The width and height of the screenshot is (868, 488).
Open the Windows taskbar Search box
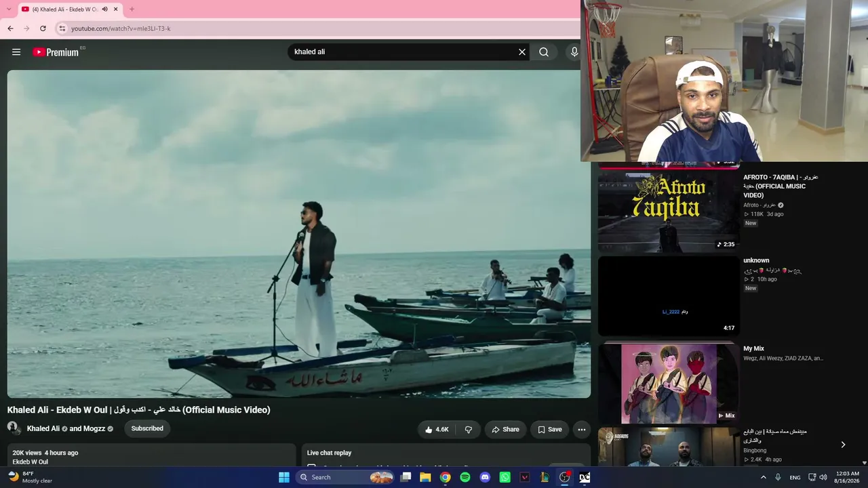click(x=346, y=477)
